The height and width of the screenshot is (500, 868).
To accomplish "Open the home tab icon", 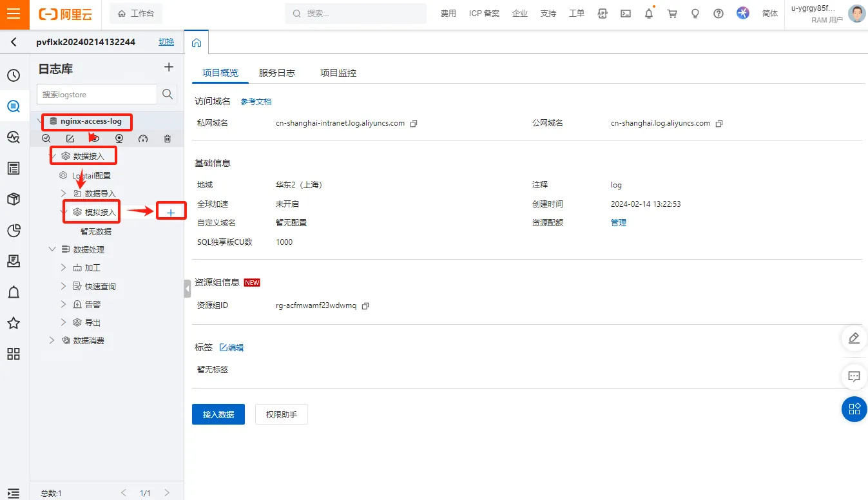I will [x=197, y=43].
